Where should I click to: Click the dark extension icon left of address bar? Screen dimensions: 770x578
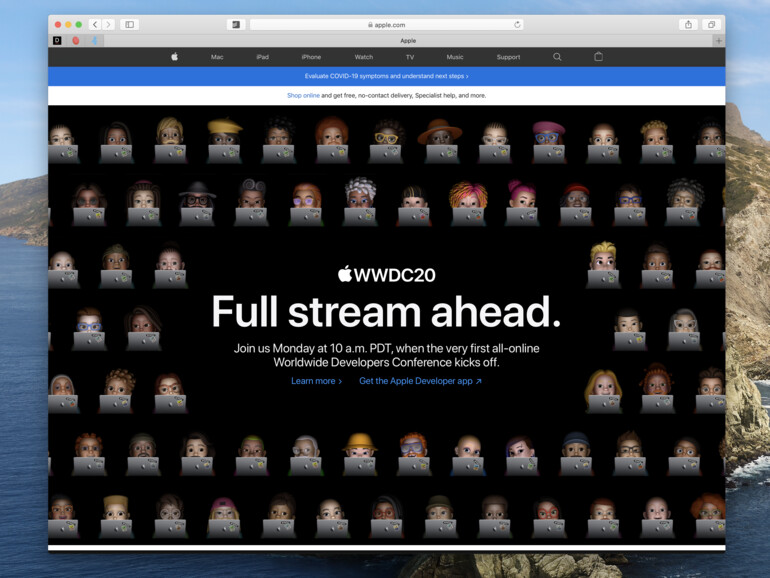pos(236,25)
